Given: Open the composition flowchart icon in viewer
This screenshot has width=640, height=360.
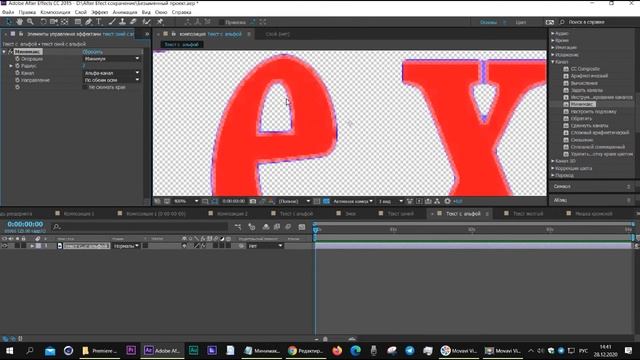Looking at the screenshot, I should pyautogui.click(x=437, y=201).
